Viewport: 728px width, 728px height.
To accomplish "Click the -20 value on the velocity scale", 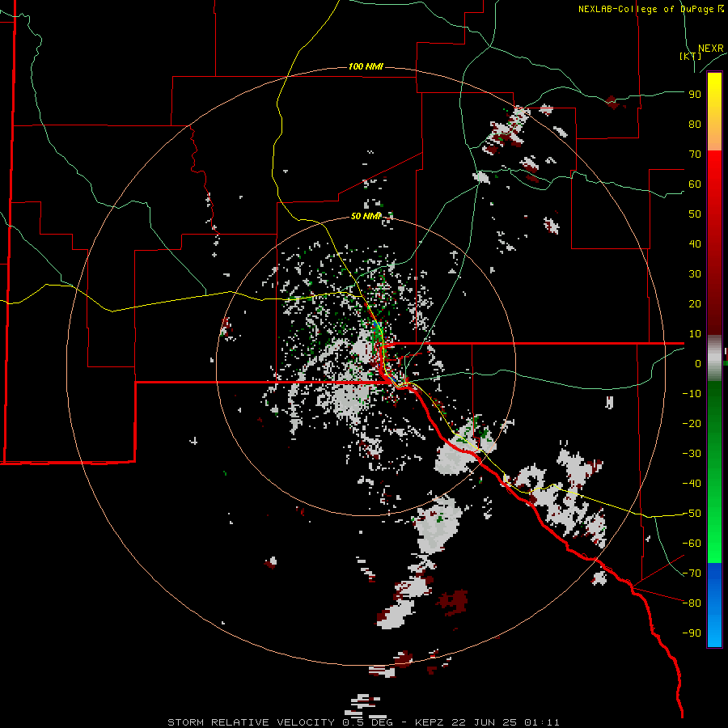I will 692,424.
